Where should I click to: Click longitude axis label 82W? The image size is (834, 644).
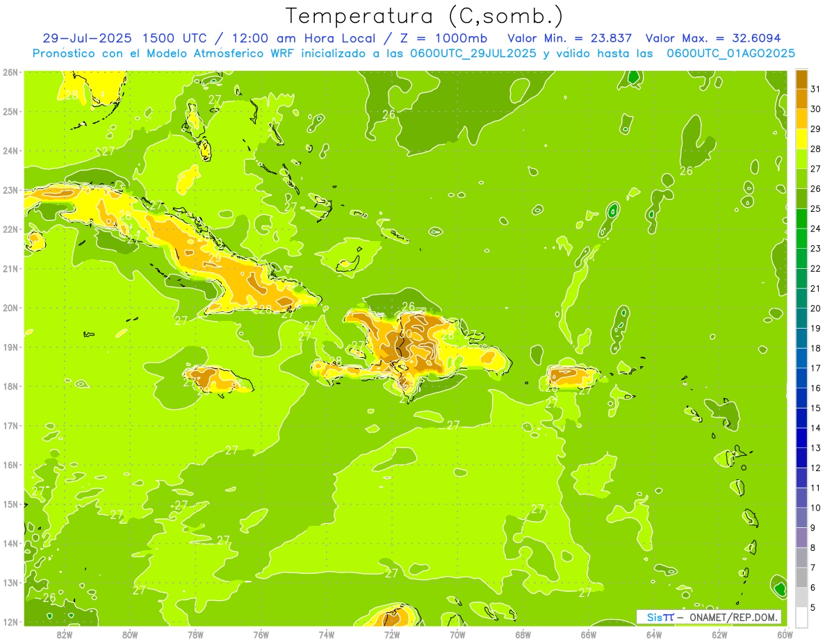pyautogui.click(x=65, y=634)
